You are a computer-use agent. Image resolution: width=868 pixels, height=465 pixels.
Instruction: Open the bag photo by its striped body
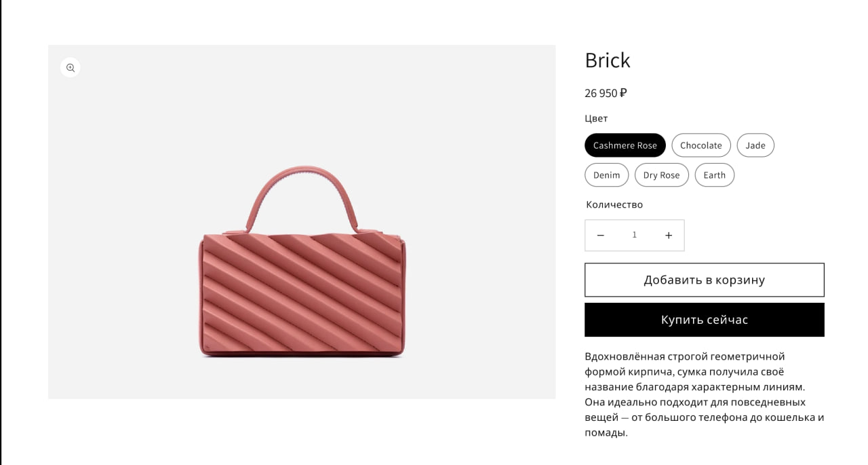tap(302, 295)
